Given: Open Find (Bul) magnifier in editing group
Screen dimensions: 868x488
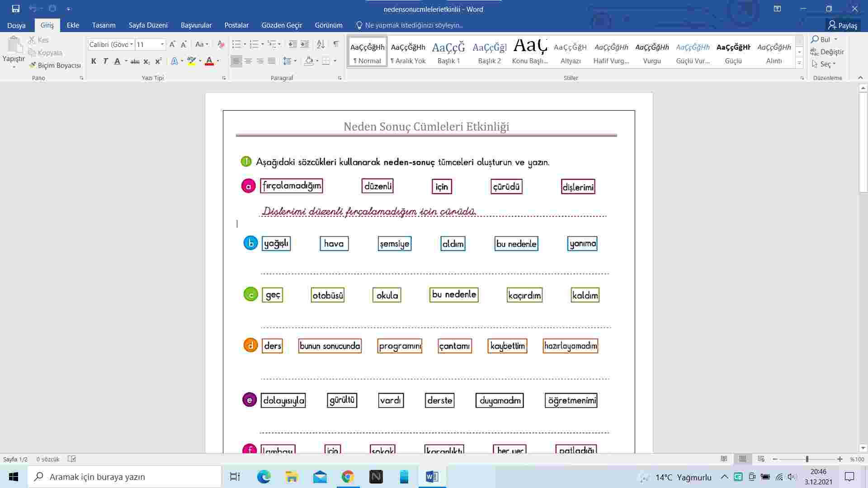Looking at the screenshot, I should point(821,39).
